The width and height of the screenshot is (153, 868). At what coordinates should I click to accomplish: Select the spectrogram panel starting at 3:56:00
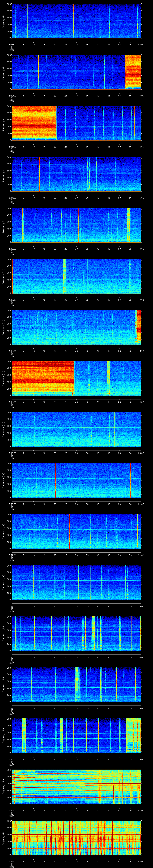(x=77, y=786)
